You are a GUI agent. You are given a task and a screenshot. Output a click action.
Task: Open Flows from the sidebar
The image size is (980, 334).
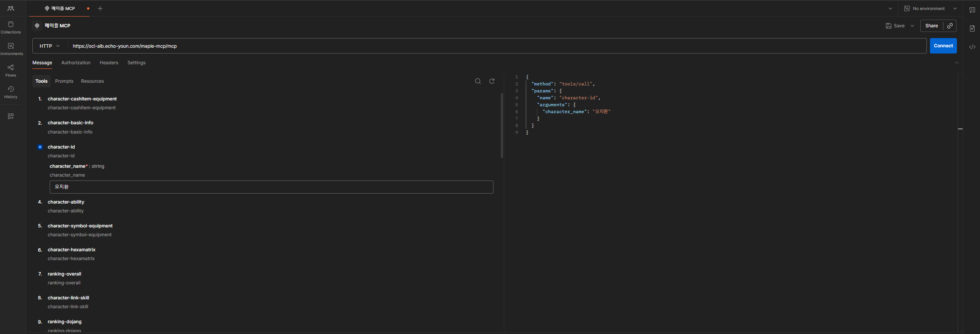11,70
